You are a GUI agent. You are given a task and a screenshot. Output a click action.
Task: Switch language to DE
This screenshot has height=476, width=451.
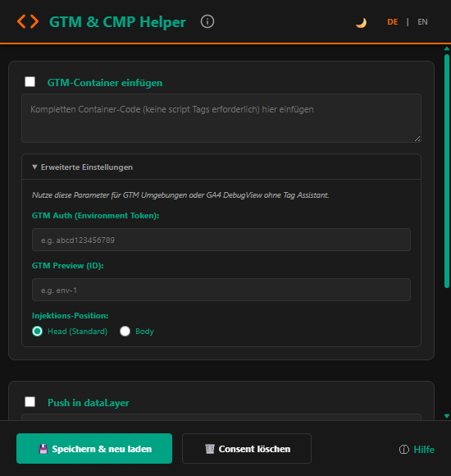[x=393, y=22]
